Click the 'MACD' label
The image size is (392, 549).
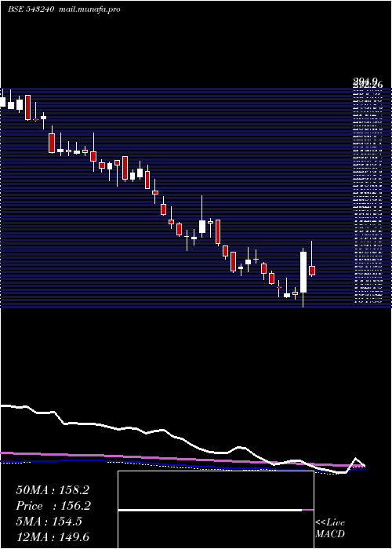pos(330,534)
